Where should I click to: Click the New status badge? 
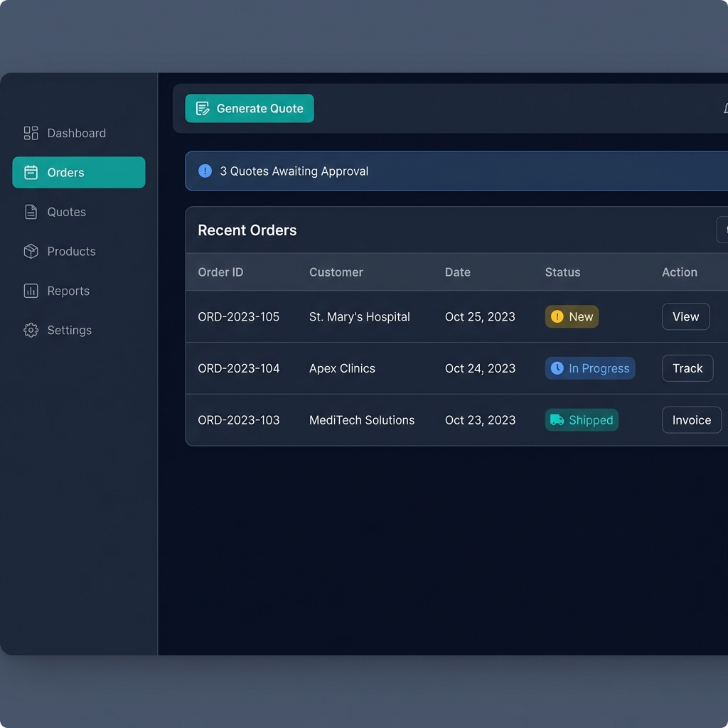(572, 316)
